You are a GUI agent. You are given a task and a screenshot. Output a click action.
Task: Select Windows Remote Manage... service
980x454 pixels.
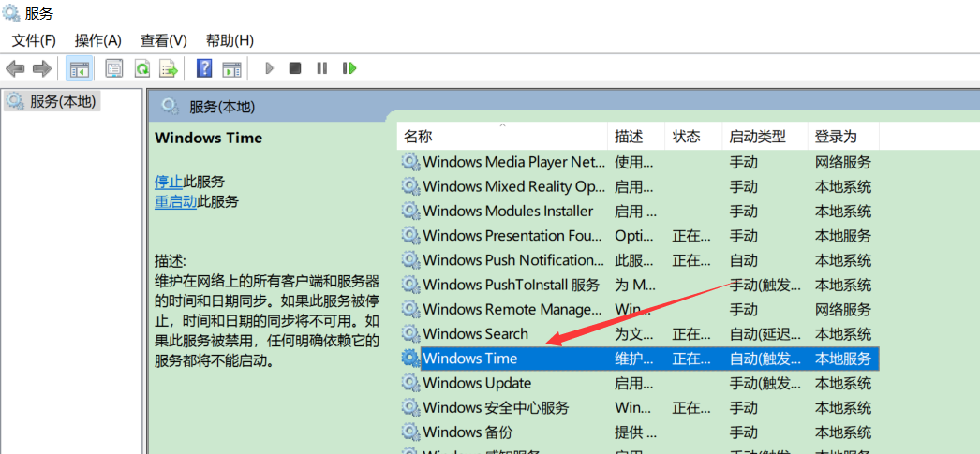638,309
